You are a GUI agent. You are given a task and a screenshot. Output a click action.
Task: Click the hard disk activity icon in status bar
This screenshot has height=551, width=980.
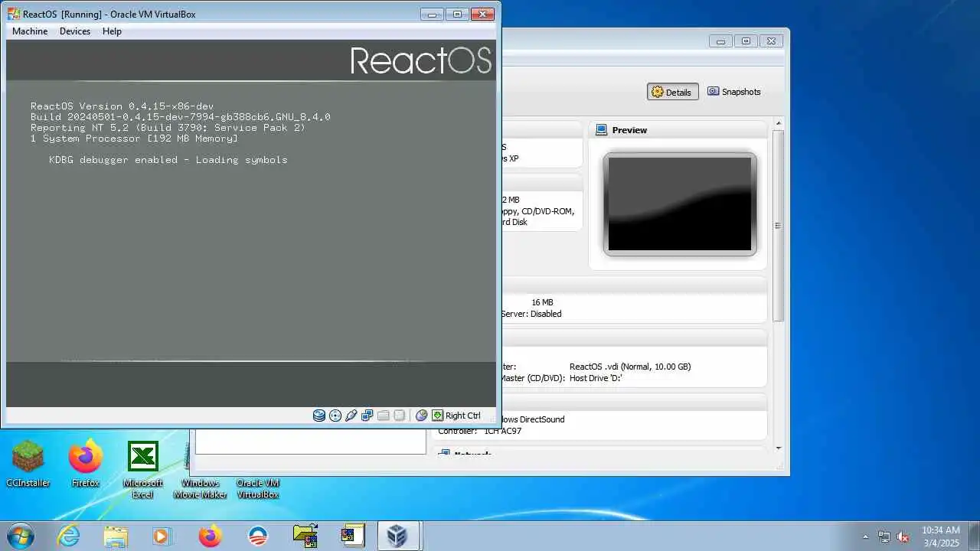319,416
